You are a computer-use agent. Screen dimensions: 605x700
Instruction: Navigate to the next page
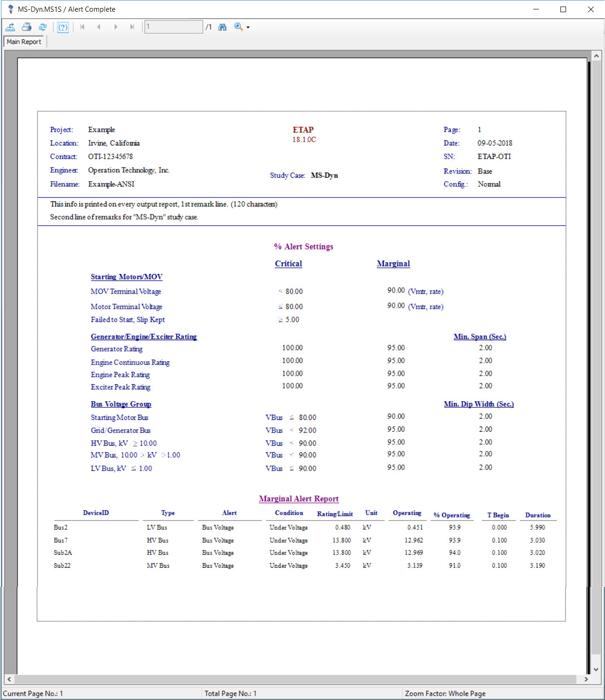click(116, 27)
